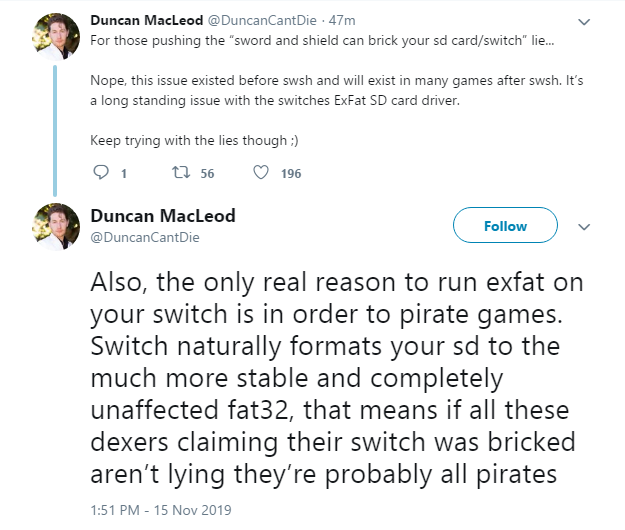Screen dimensions: 625x530
Task: Open the second tweet's profile avatar
Action: pos(56,227)
